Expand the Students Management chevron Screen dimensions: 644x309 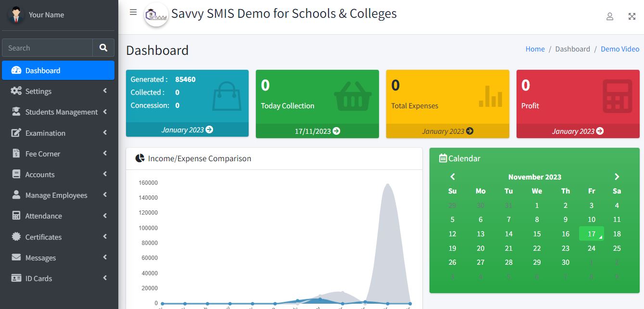105,112
